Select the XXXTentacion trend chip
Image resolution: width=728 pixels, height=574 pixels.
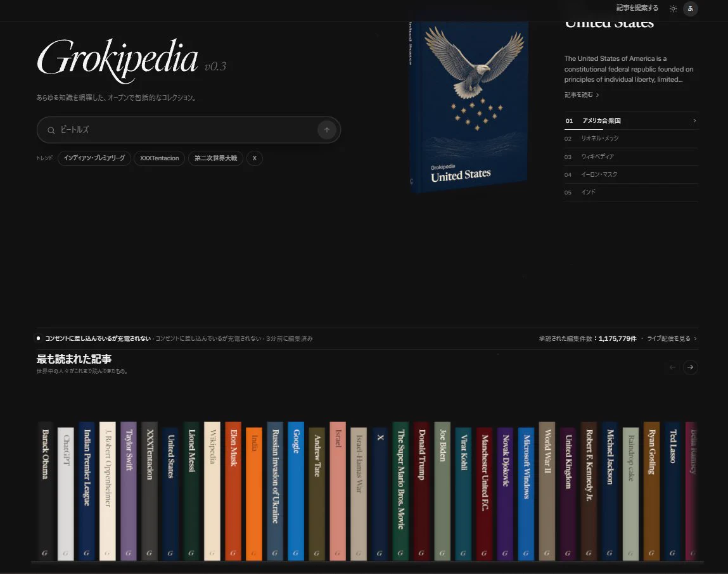pos(159,158)
